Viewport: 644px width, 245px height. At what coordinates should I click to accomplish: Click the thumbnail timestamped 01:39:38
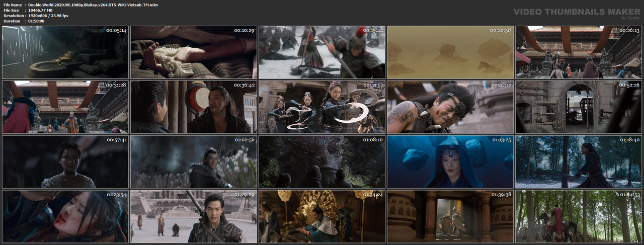450,216
